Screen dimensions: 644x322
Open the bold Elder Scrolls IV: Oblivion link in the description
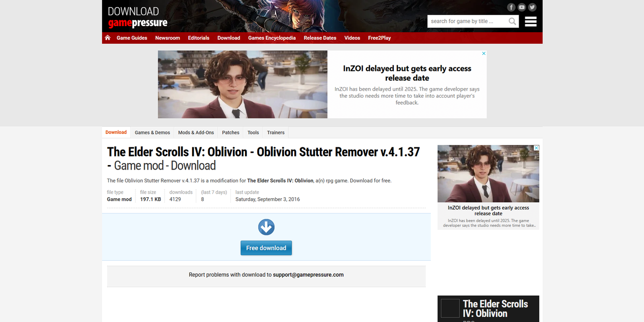pyautogui.click(x=280, y=181)
